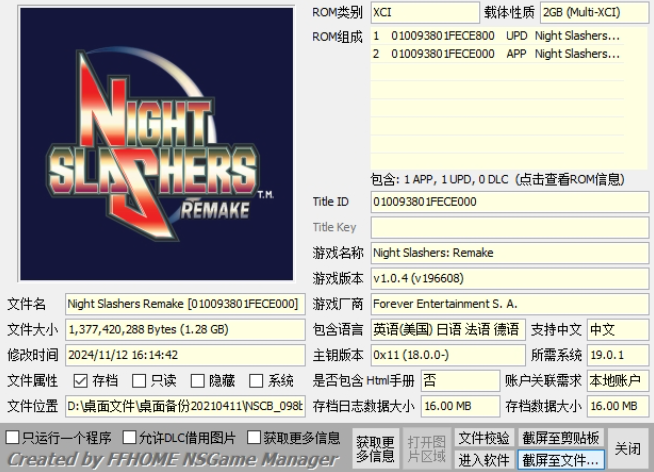Click the 获取更多信息 button
Screen dimensions: 654x472
tap(375, 449)
